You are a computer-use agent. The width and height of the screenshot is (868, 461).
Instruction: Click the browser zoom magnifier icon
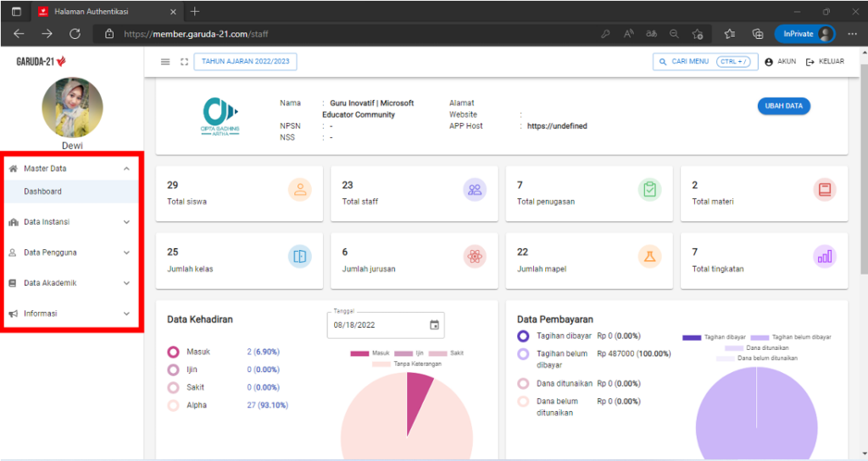coord(674,34)
